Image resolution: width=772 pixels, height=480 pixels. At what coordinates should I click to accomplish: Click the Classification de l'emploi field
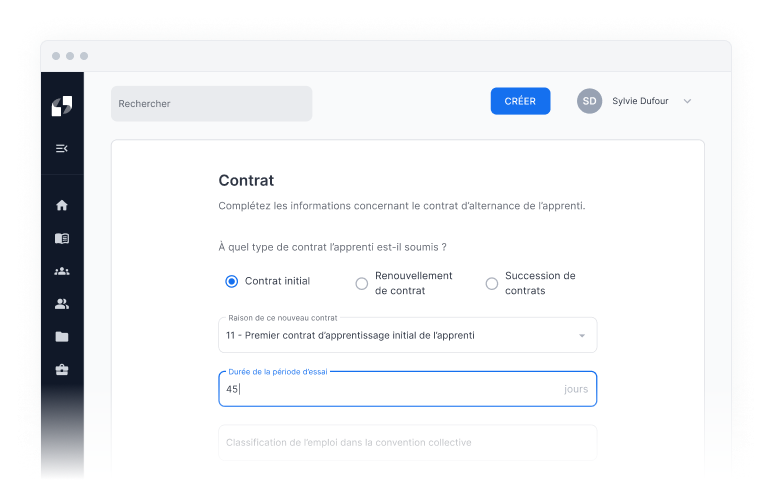point(407,442)
